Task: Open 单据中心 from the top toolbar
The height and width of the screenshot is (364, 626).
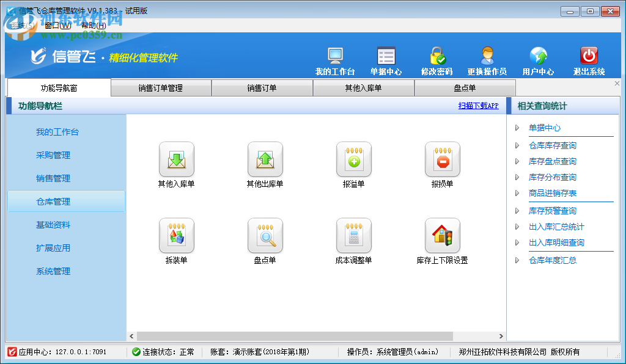Action: [387, 58]
